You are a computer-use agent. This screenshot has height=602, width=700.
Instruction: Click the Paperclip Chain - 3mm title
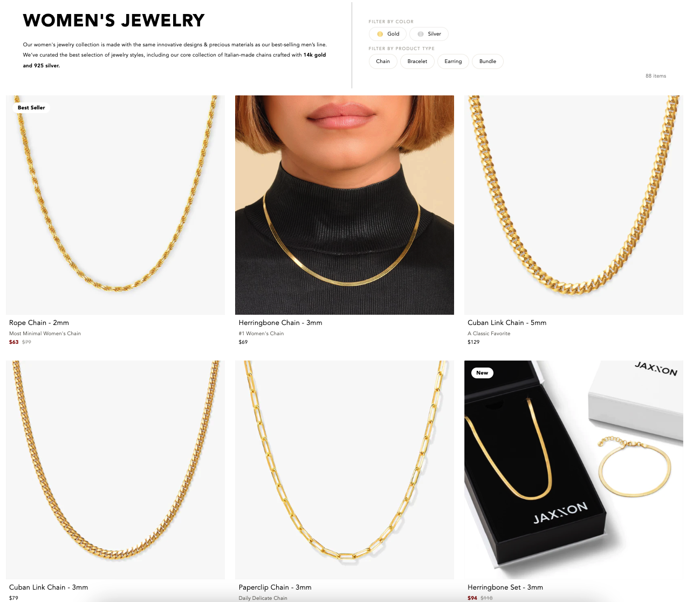(275, 587)
